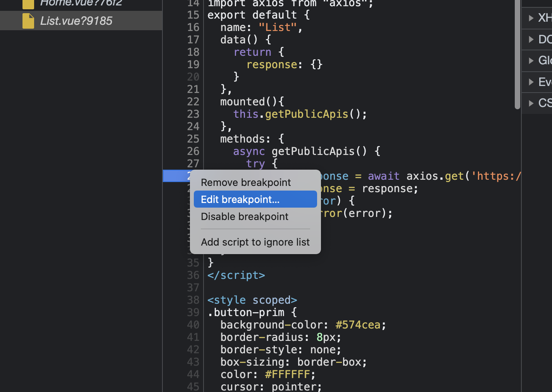552x392 pixels.
Task: Click line number 36 in gutter
Action: click(x=193, y=275)
